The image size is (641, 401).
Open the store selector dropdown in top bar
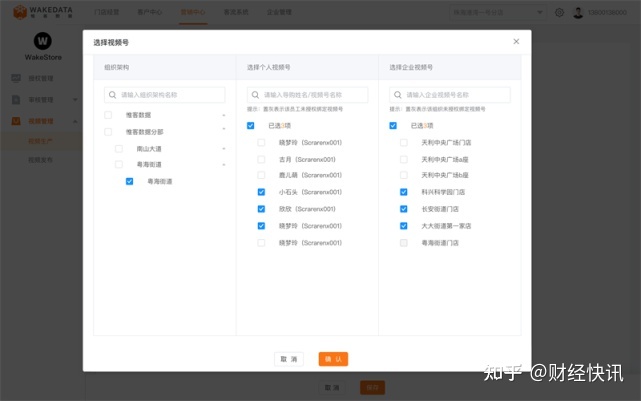point(498,12)
